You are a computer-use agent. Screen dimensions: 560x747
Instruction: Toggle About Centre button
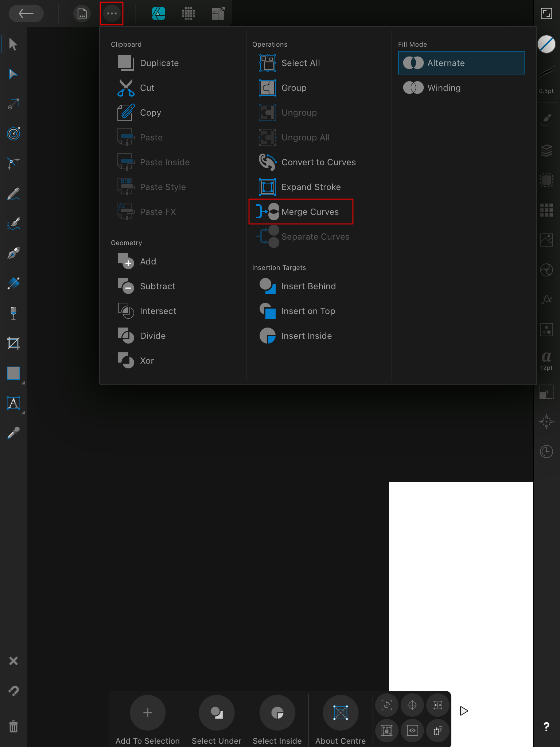pyautogui.click(x=341, y=713)
